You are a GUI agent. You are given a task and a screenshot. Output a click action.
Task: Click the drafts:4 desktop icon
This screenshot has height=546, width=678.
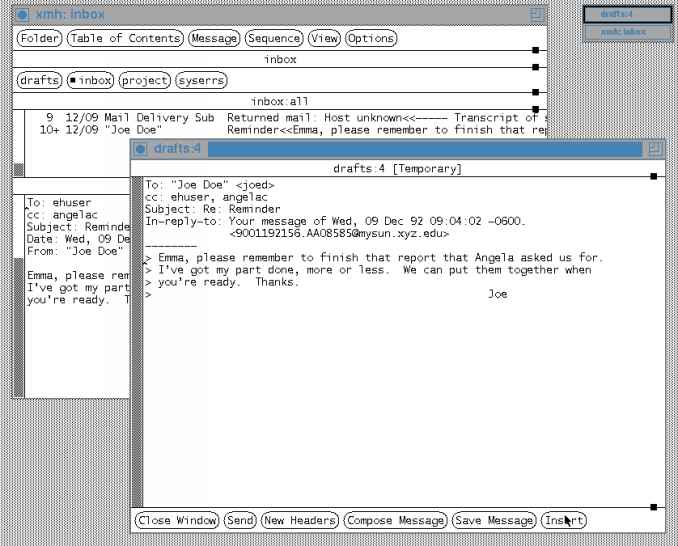tap(628, 15)
